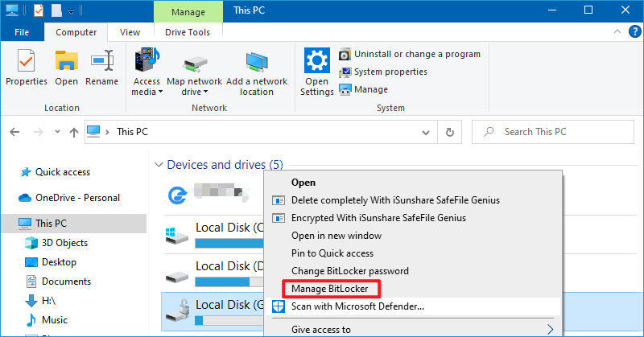Click Uninstall or change a program
The height and width of the screenshot is (337, 644).
tap(410, 54)
